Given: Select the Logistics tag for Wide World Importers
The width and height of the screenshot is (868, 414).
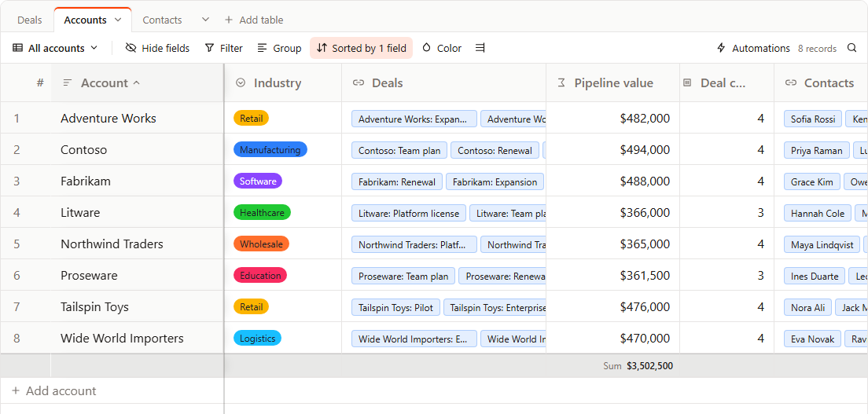Looking at the screenshot, I should tap(257, 338).
